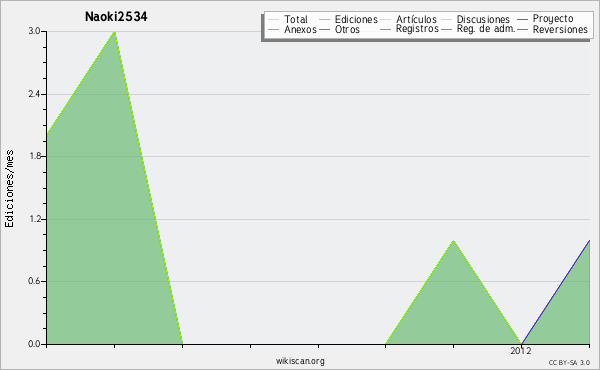The height and width of the screenshot is (370, 600).
Task: Click the 2012 x-axis label
Action: [521, 351]
